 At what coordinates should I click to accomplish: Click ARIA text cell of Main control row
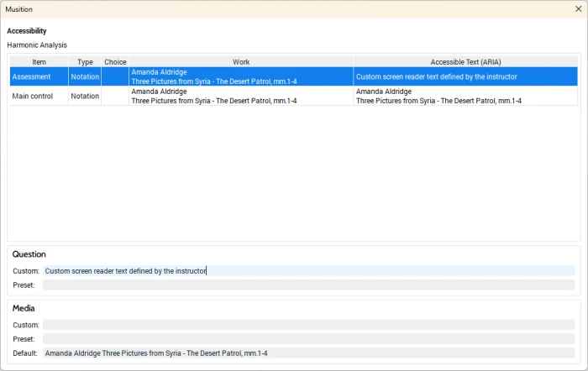(465, 96)
